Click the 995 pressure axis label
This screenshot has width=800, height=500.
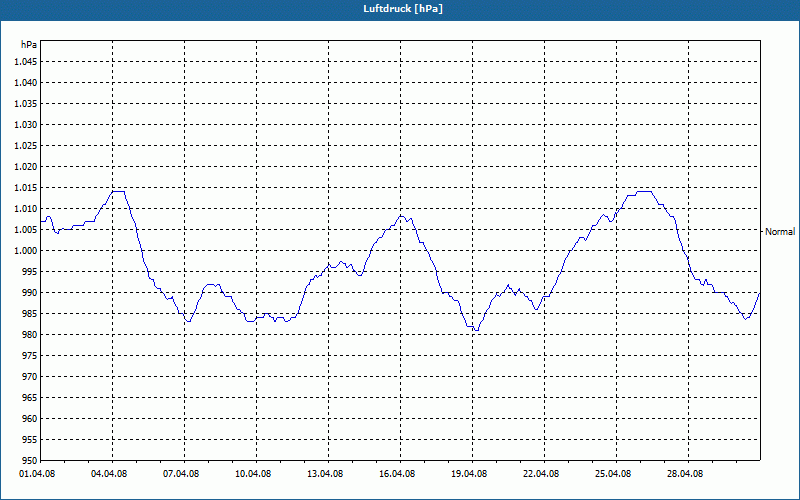[30, 271]
